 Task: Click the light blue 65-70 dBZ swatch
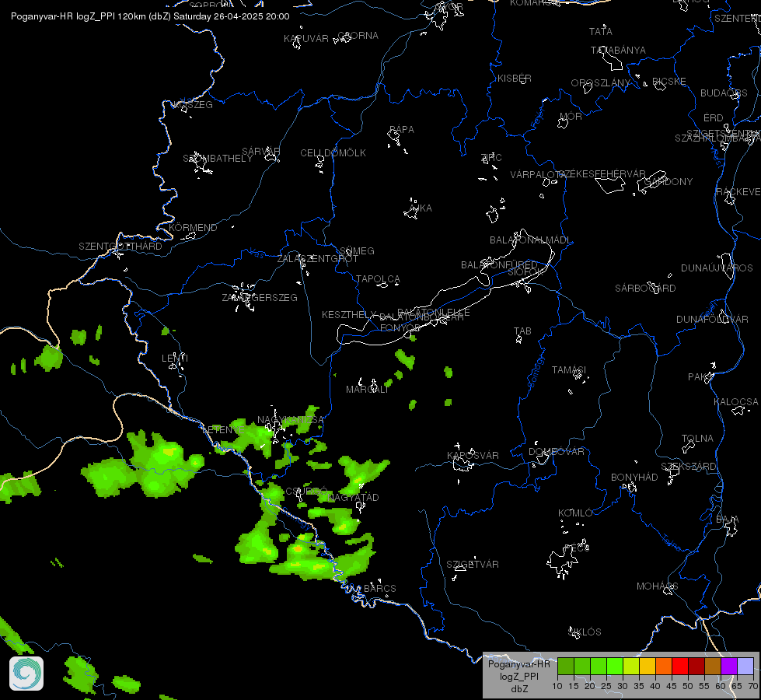[x=745, y=667]
